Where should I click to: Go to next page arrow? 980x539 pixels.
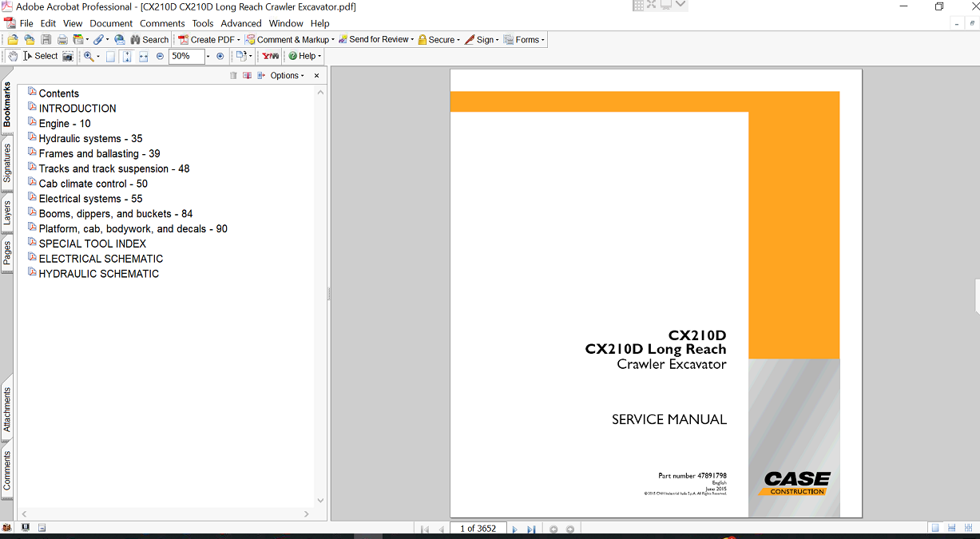514,529
